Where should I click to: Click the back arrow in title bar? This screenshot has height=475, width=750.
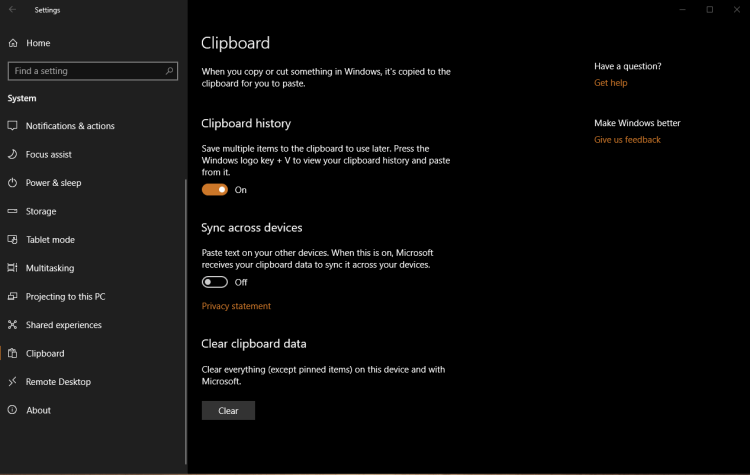click(x=12, y=10)
